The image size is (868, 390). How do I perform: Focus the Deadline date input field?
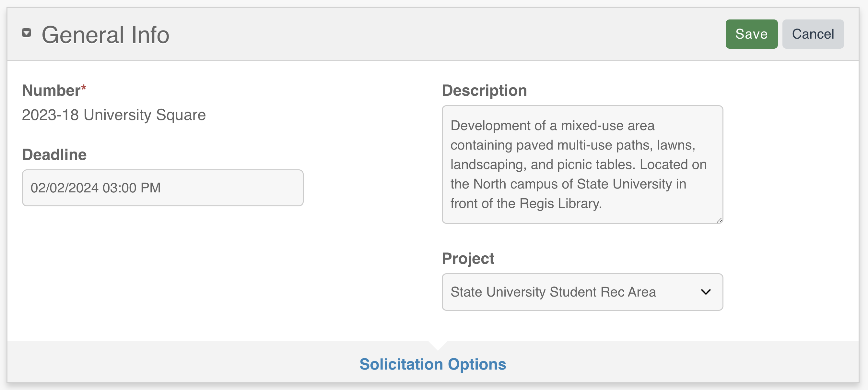click(x=162, y=188)
